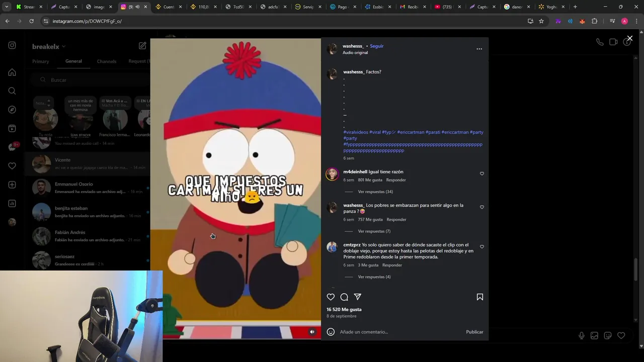Open the Fabián Andrés conversation

click(x=88, y=236)
